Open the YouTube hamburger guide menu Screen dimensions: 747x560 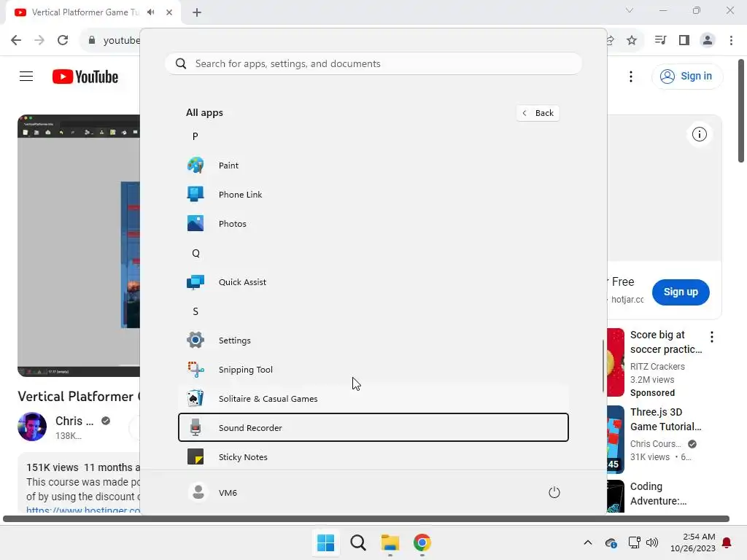(x=26, y=76)
